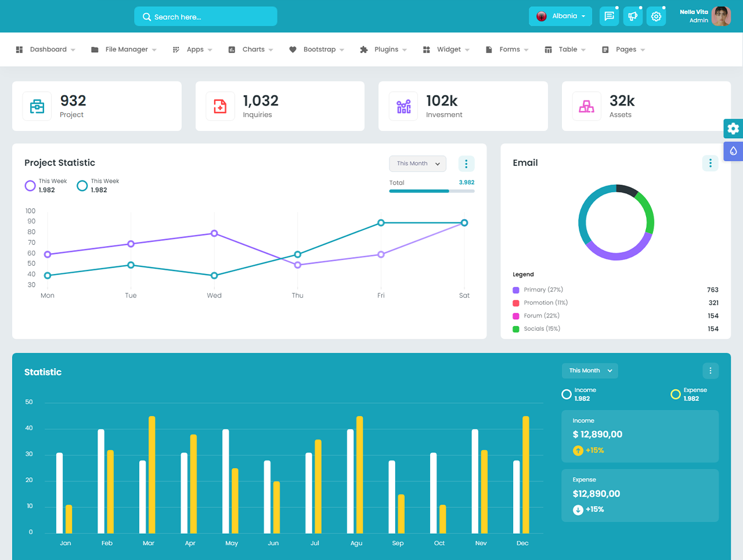The width and height of the screenshot is (743, 560).
Task: Open Project Statistic three-dot options menu
Action: click(x=466, y=164)
